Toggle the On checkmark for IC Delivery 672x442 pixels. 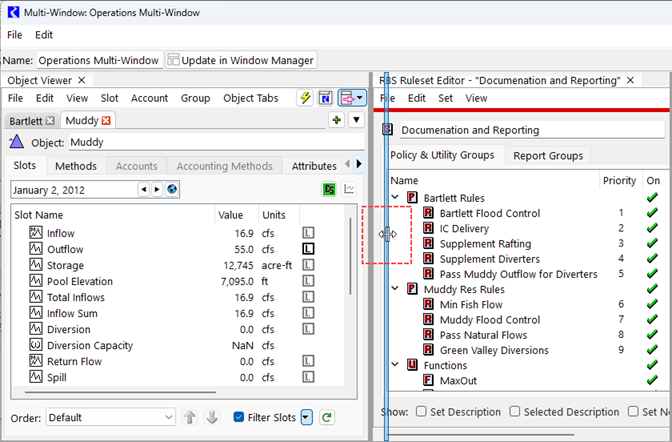(x=652, y=228)
